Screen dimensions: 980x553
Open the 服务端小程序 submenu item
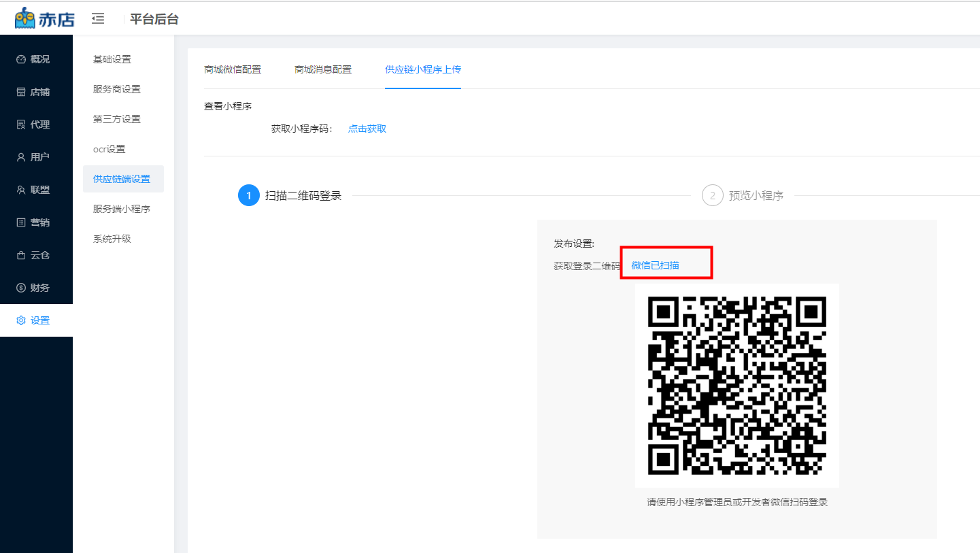click(123, 209)
